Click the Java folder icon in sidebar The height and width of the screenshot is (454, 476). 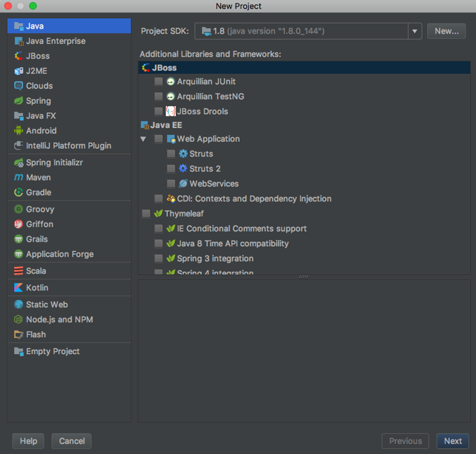tap(19, 26)
